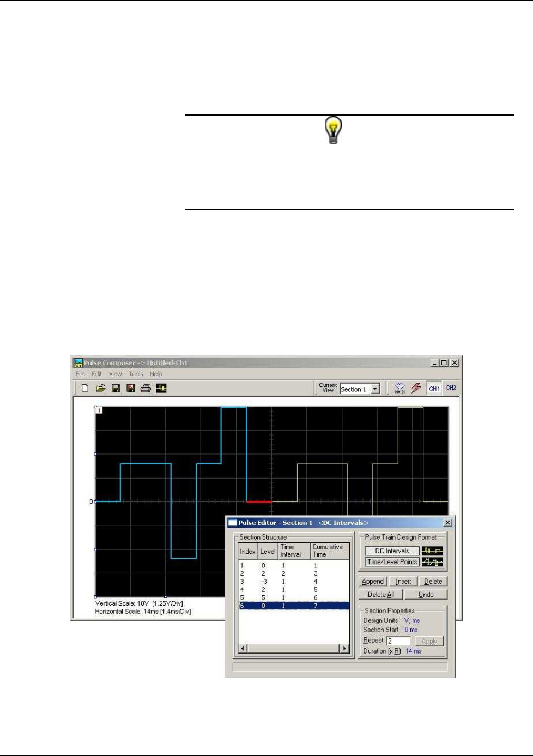Screen dimensions: 533x756
Task: Open the Help menu
Action: (156, 374)
